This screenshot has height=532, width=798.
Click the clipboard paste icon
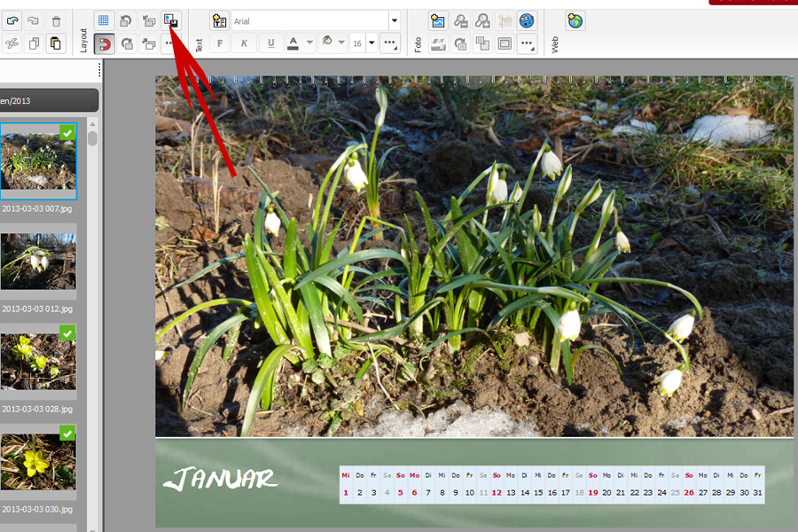point(56,43)
